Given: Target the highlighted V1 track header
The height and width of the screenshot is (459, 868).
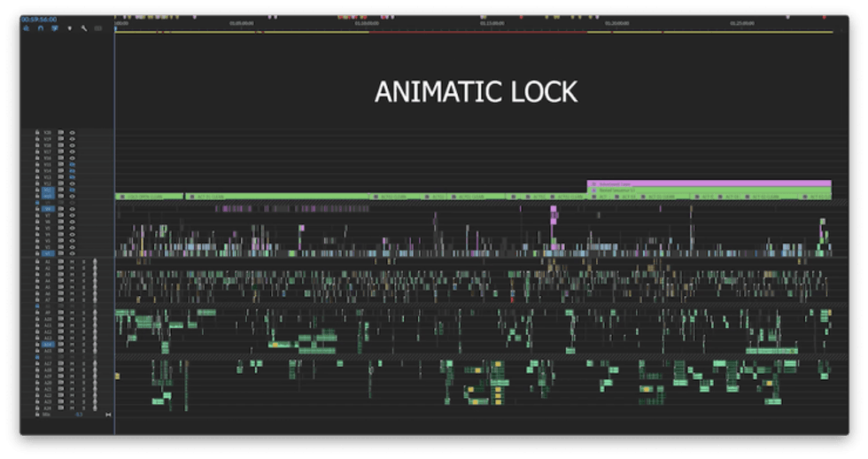Looking at the screenshot, I should pyautogui.click(x=48, y=253).
